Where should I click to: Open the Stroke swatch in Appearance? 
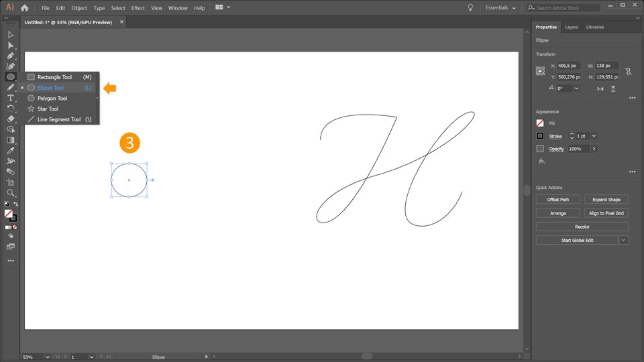click(x=540, y=136)
